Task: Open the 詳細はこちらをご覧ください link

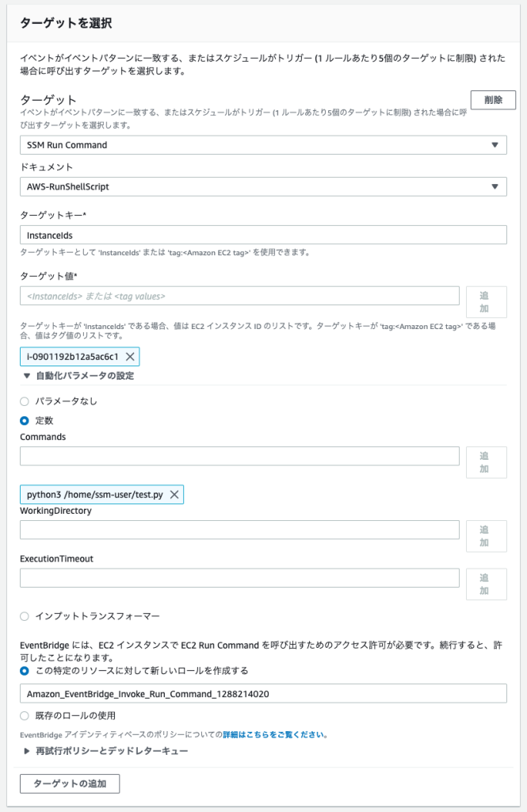Action: [x=273, y=734]
